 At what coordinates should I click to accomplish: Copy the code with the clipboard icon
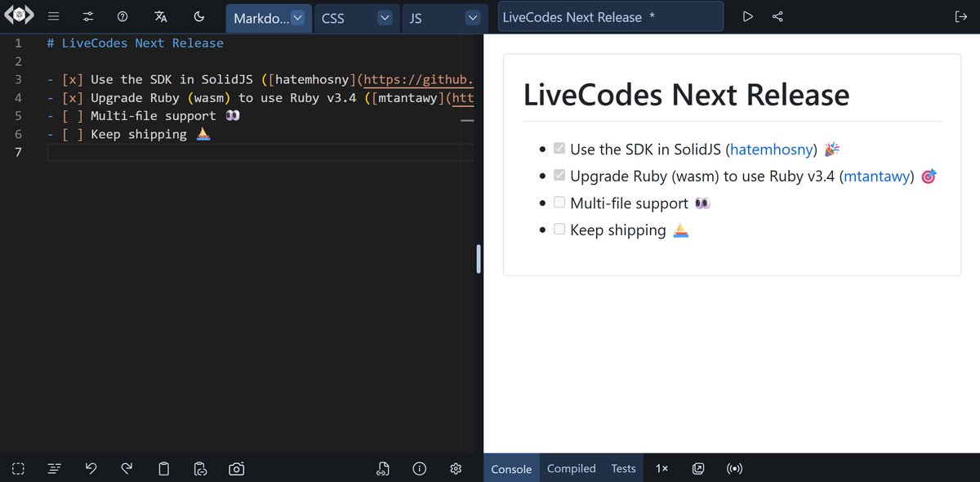coord(163,468)
